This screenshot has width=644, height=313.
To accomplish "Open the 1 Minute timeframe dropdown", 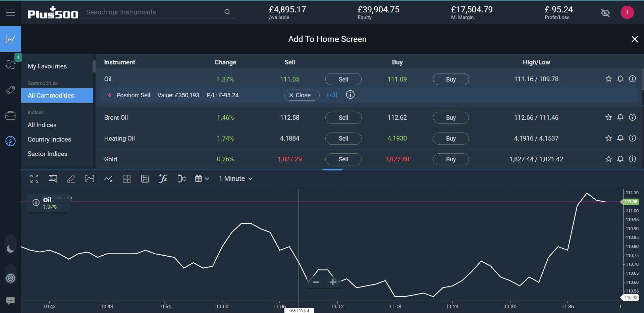I will click(x=235, y=179).
